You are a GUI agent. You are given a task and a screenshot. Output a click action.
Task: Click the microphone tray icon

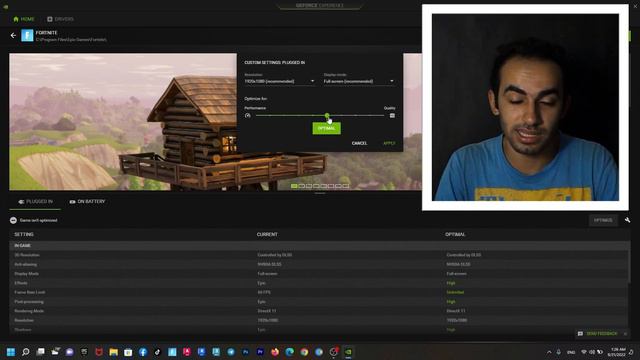[x=559, y=352]
